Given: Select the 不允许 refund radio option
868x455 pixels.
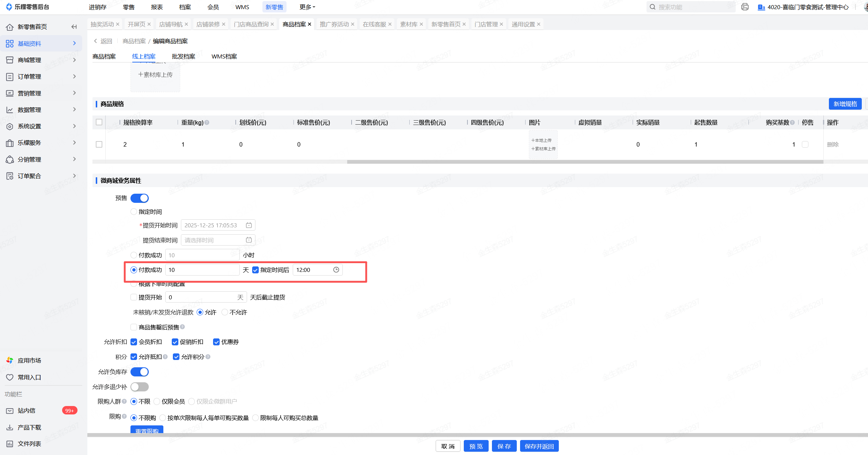Looking at the screenshot, I should coord(225,312).
